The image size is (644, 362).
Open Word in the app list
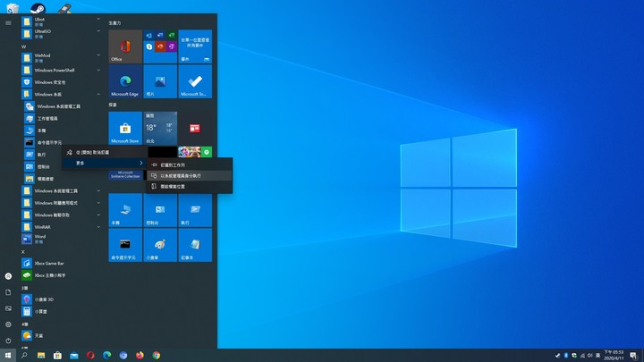(x=62, y=239)
